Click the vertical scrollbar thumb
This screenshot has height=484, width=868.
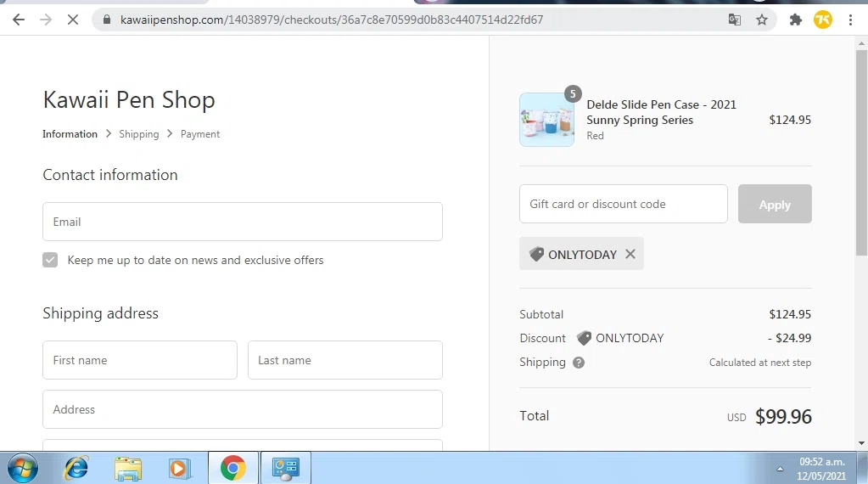(861, 152)
